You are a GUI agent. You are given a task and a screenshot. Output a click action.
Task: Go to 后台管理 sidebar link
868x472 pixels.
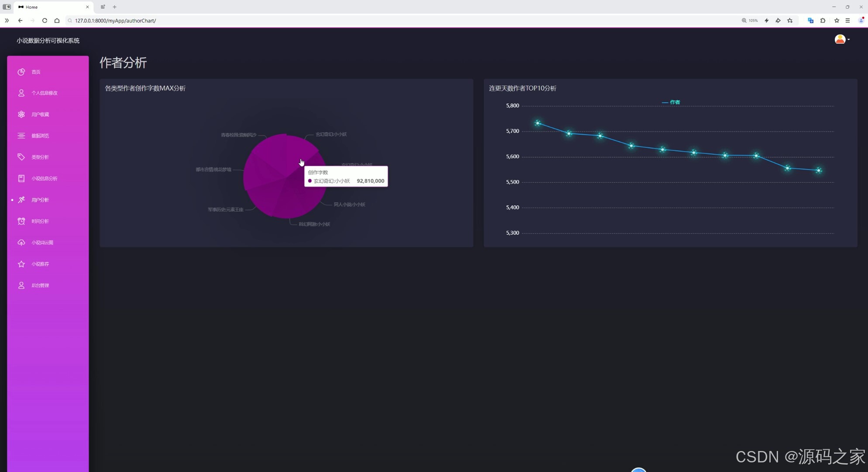40,285
